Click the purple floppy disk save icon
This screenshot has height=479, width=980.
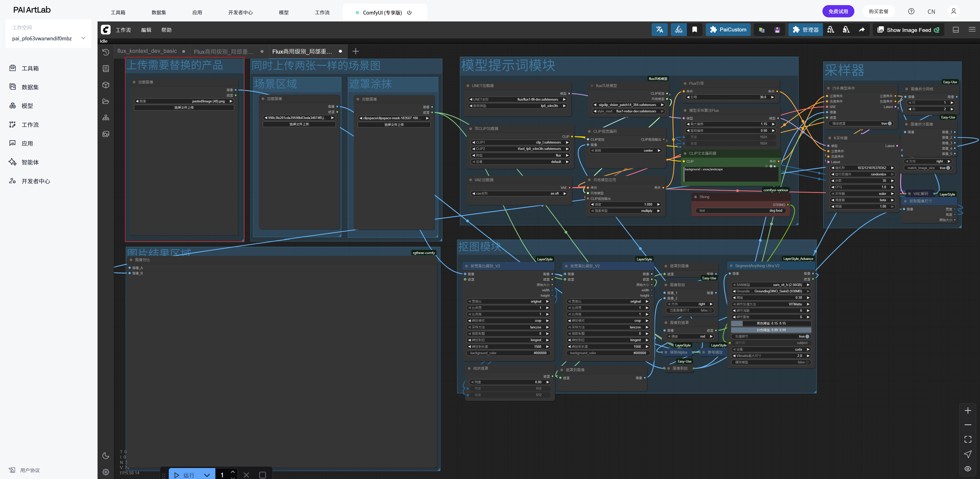click(x=777, y=30)
